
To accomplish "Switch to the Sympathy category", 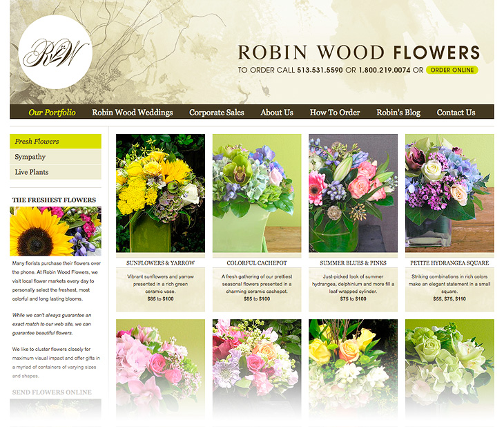I will (x=55, y=157).
